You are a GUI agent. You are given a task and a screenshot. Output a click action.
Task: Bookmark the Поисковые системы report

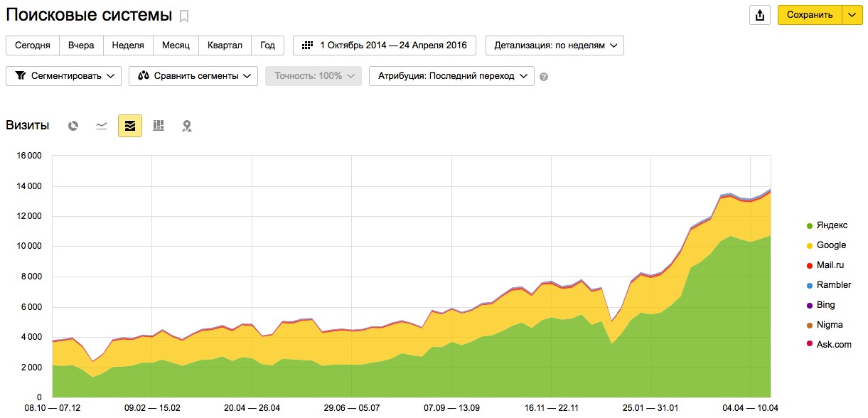pyautogui.click(x=184, y=16)
